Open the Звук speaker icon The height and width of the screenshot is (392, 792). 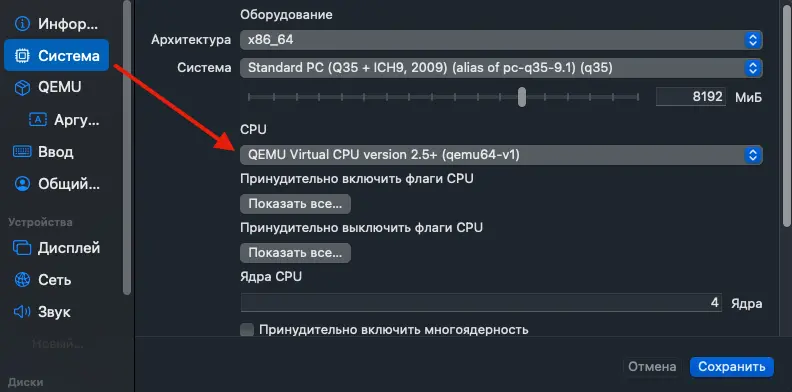click(22, 312)
